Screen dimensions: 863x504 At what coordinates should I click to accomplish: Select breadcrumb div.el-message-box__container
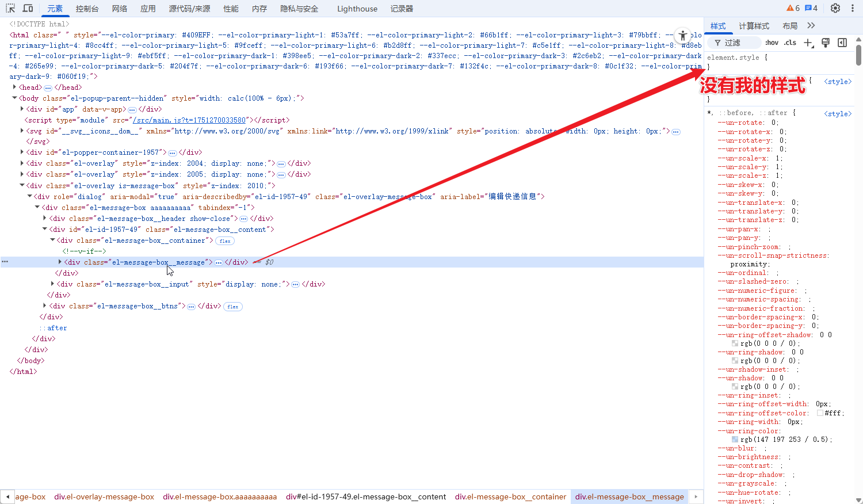pos(510,497)
